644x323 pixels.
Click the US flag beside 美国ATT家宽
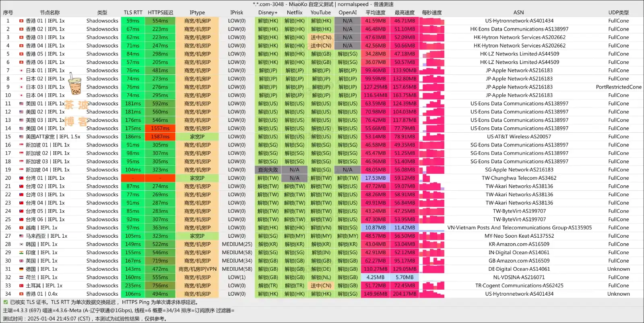click(x=21, y=137)
